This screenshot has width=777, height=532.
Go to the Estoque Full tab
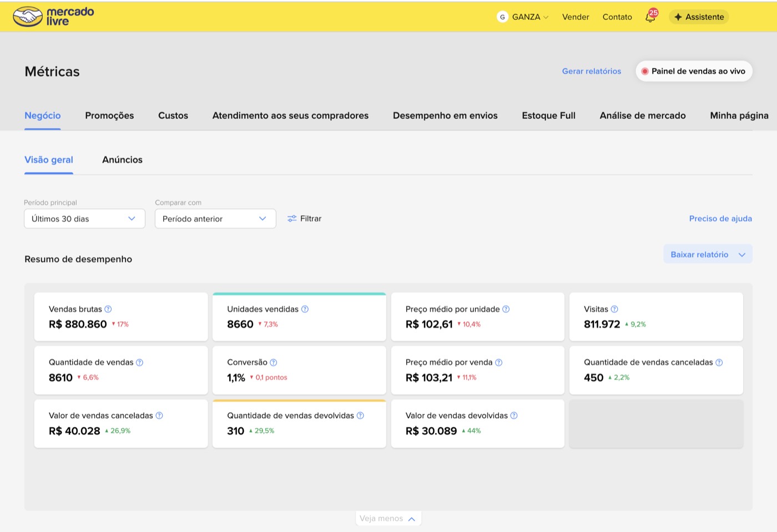[548, 115]
